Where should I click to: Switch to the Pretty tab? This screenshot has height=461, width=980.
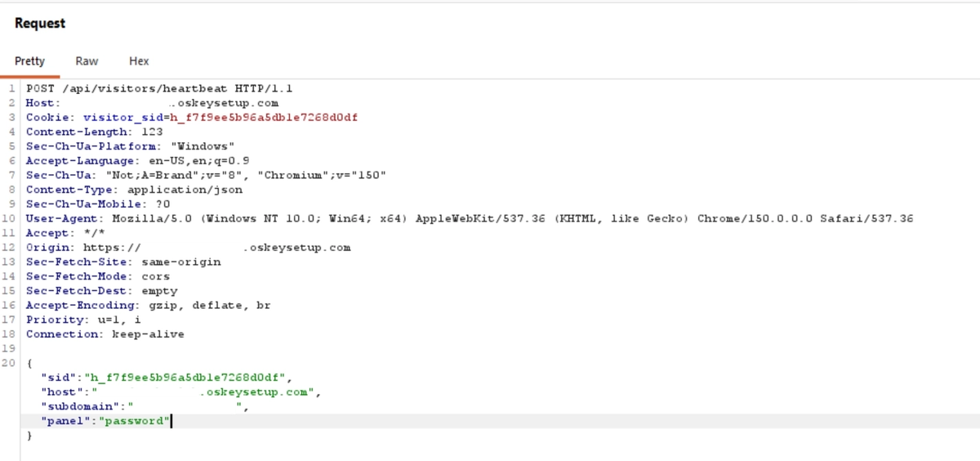pyautogui.click(x=29, y=61)
